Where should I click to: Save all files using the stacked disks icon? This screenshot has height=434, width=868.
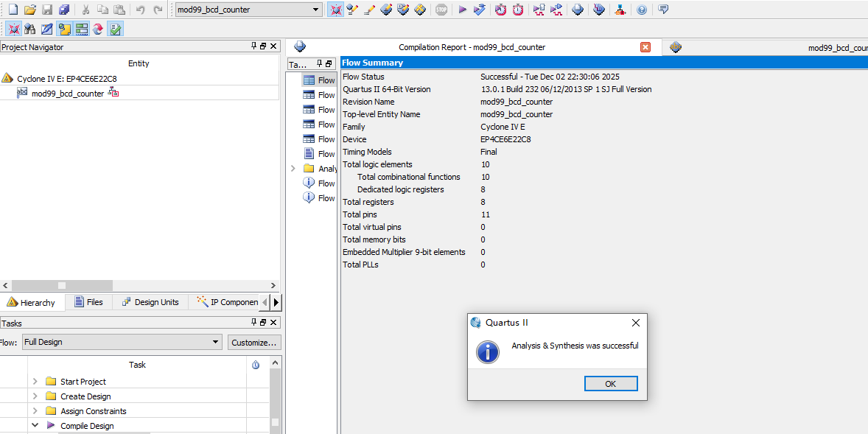click(x=64, y=10)
